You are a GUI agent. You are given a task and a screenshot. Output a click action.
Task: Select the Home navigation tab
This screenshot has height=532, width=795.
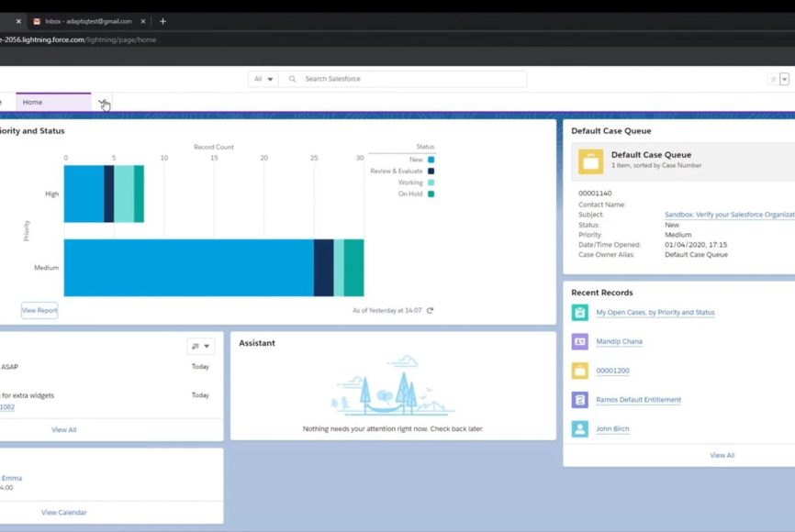(33, 102)
